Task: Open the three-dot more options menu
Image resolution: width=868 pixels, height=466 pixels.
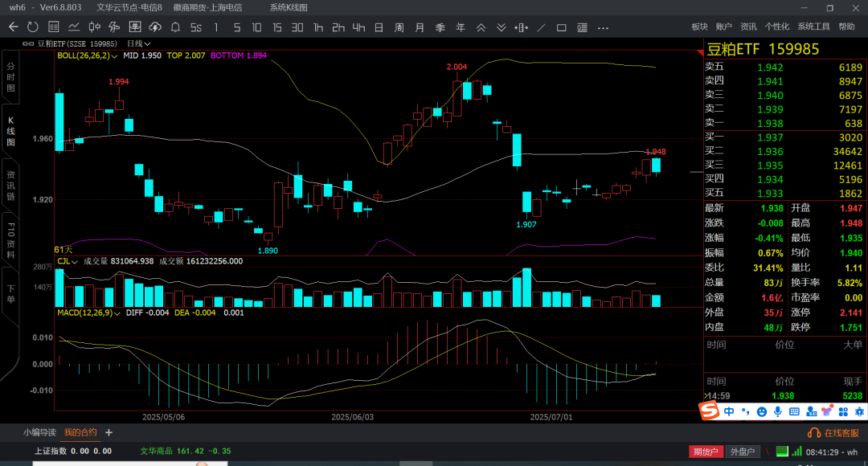Action: (603, 27)
